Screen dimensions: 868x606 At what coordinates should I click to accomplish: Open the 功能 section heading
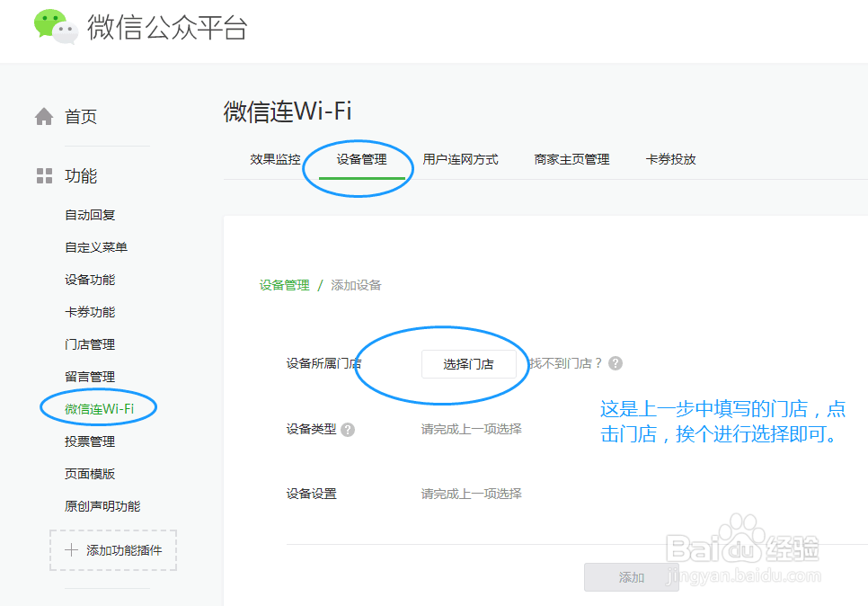(81, 176)
